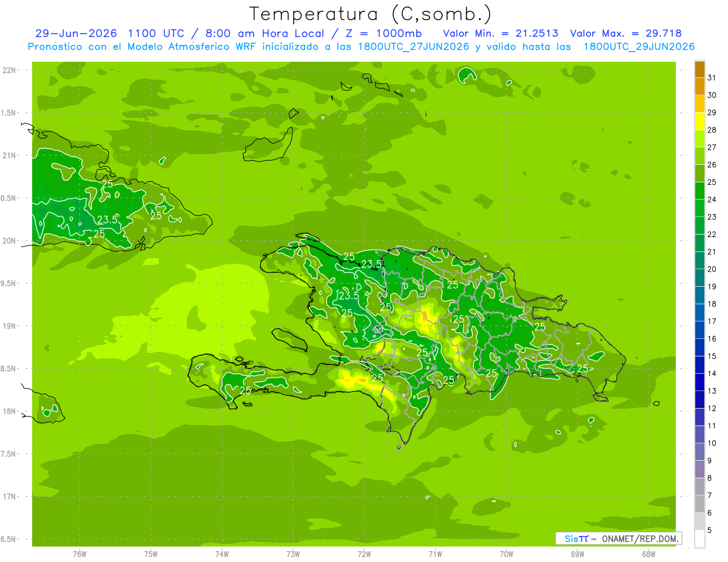Select the legend swatch between 22 and 23

point(699,226)
